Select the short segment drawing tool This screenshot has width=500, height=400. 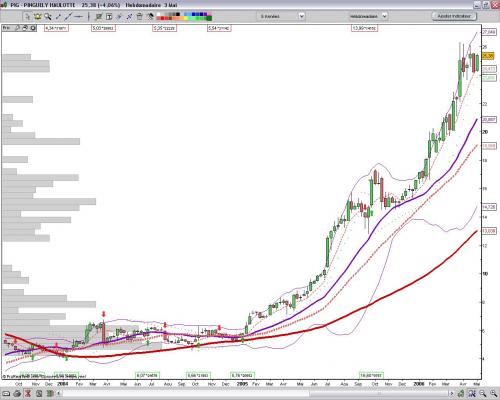pos(58,16)
